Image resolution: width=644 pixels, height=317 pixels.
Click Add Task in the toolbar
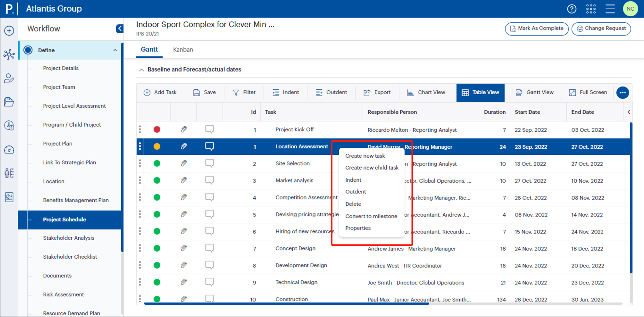click(x=160, y=92)
